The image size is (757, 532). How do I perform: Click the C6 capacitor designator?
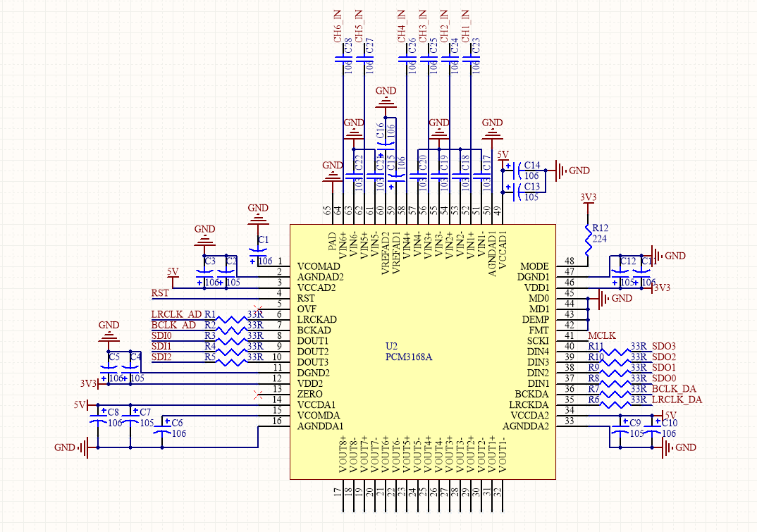pos(177,423)
